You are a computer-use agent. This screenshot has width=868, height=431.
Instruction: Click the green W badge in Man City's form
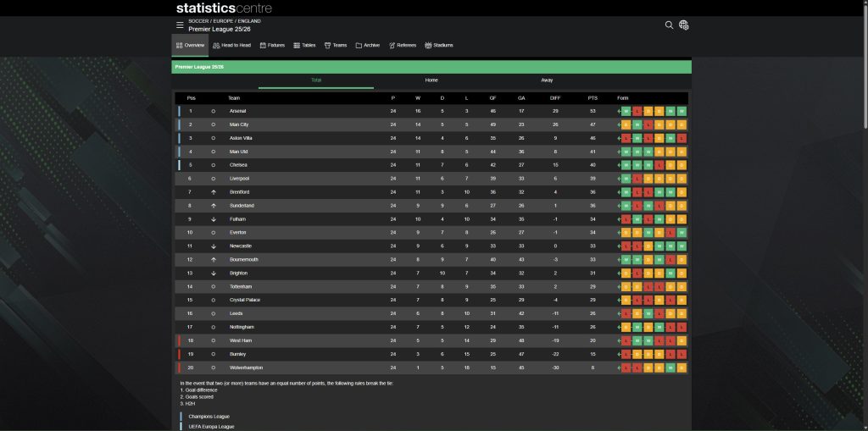pyautogui.click(x=637, y=124)
